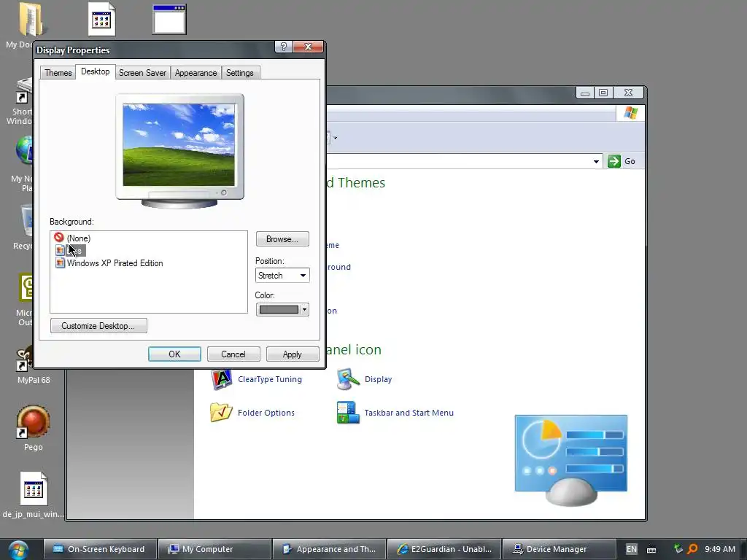Switch to Appearance and Themes taskbar button
This screenshot has height=560, width=747.
[x=329, y=549]
